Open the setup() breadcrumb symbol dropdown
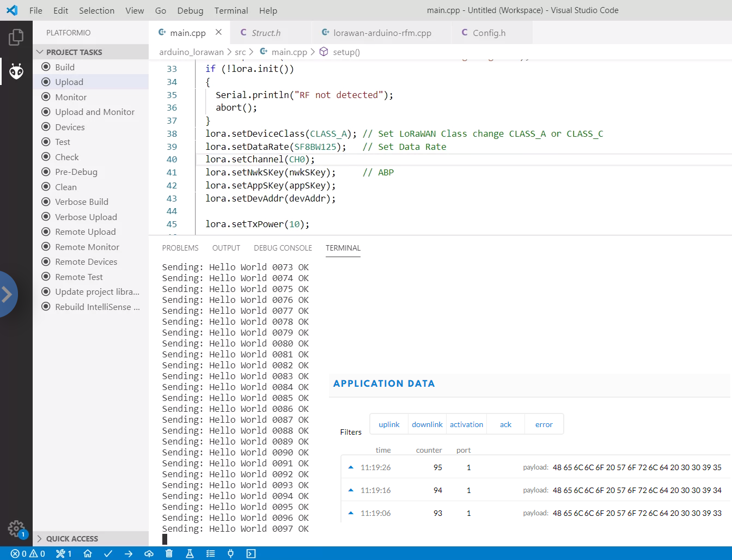Viewport: 732px width, 560px height. coord(346,52)
